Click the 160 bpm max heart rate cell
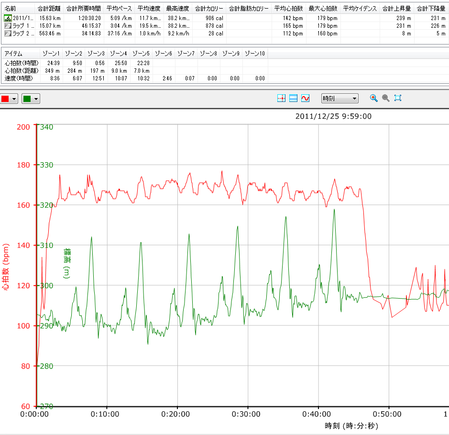Screen dimensions: 449x435 point(327,33)
